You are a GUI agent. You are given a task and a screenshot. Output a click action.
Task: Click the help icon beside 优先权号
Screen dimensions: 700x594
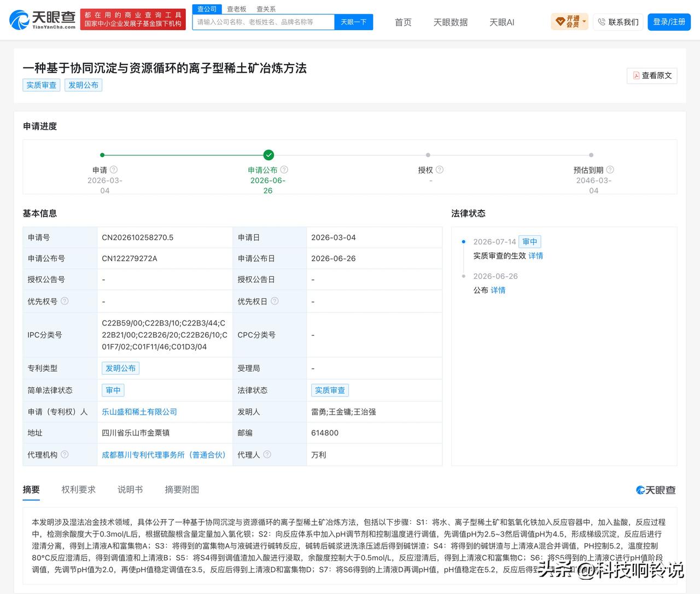(65, 301)
